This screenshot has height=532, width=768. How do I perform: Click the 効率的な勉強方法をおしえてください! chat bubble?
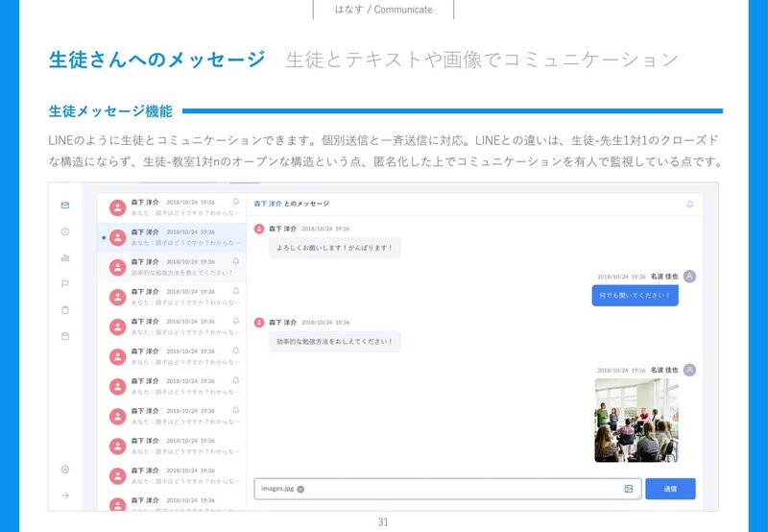click(334, 342)
